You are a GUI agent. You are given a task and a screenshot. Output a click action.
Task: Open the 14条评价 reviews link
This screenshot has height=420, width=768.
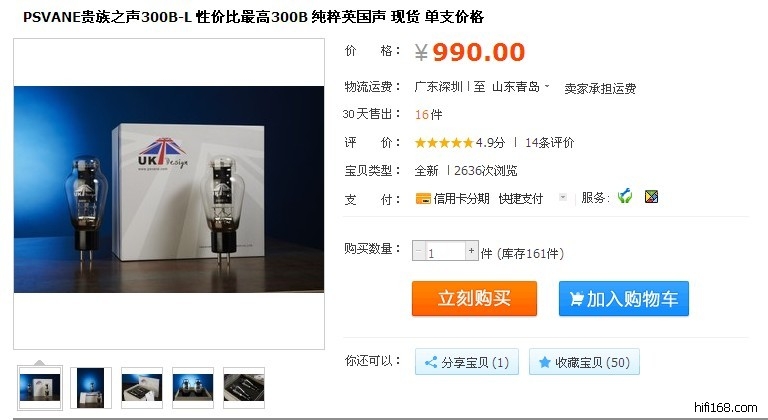pos(549,143)
